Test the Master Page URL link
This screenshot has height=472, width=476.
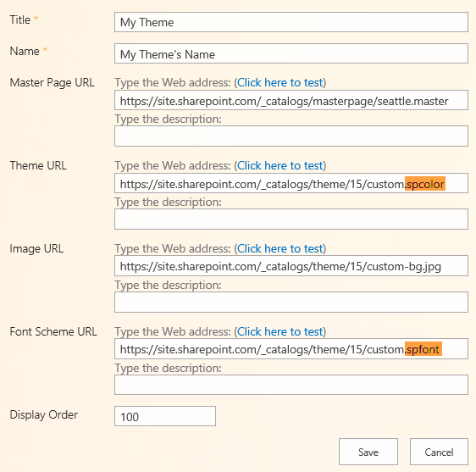pos(280,82)
